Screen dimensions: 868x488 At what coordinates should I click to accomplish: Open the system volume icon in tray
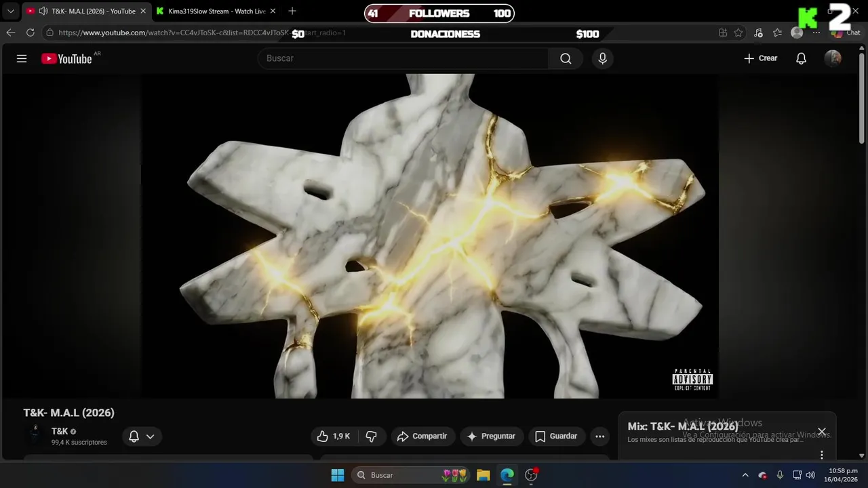pos(810,475)
